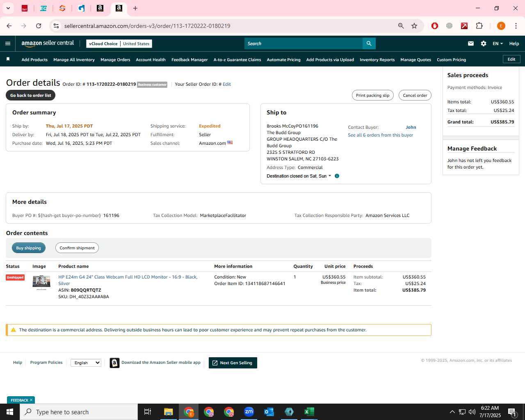Open a new browser tab

[135, 8]
